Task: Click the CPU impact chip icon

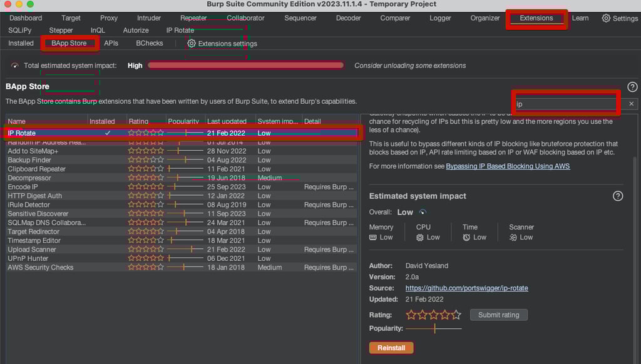Action: (x=420, y=238)
